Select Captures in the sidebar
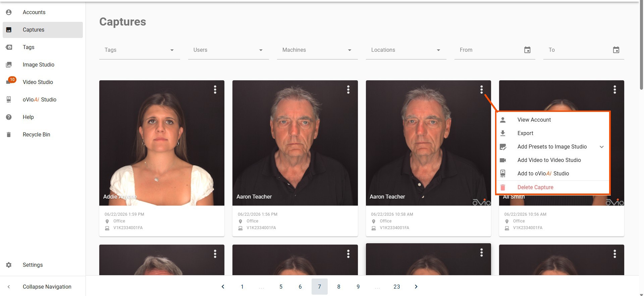The image size is (644, 296). click(x=43, y=30)
